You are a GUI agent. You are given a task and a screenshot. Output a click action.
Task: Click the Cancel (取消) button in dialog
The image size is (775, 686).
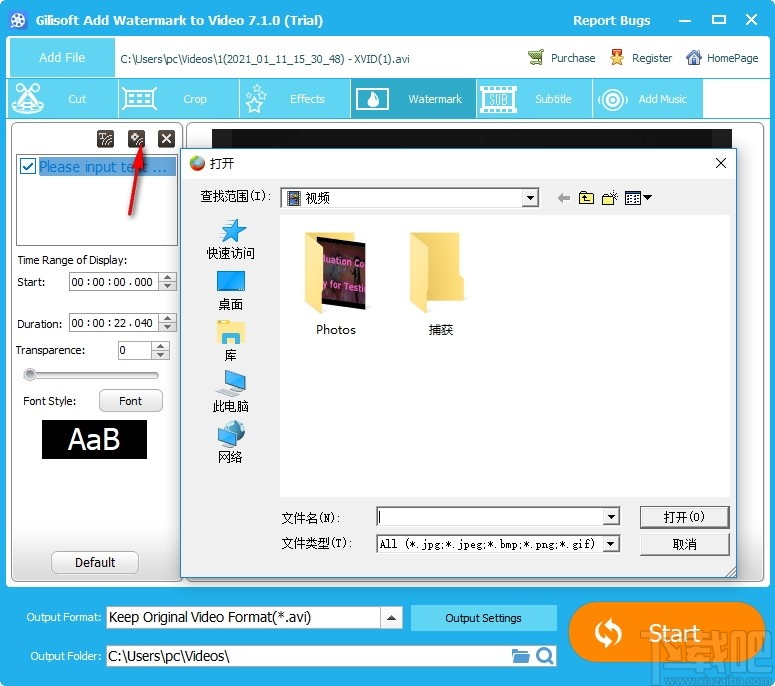tap(684, 544)
